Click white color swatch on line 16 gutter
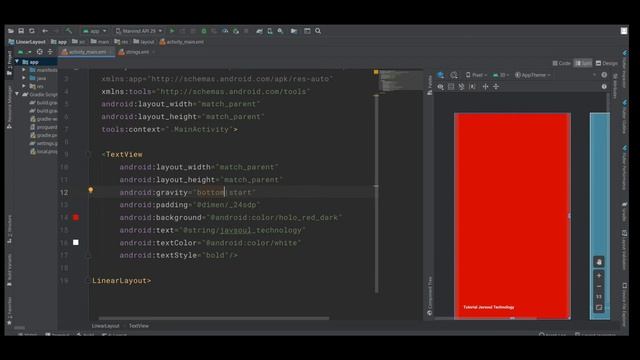The width and height of the screenshot is (640, 360). pos(76,242)
